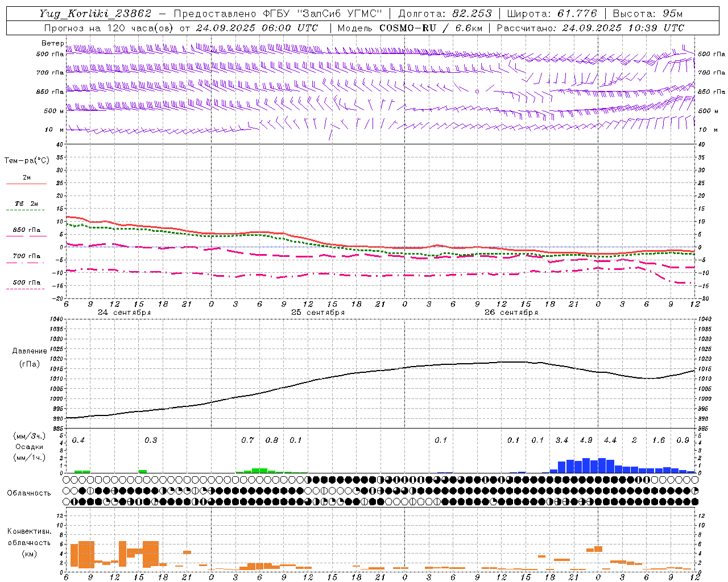Click the 'Тем-ра(°C)' temperature label
This screenshot has height=582, width=728.
(27, 161)
